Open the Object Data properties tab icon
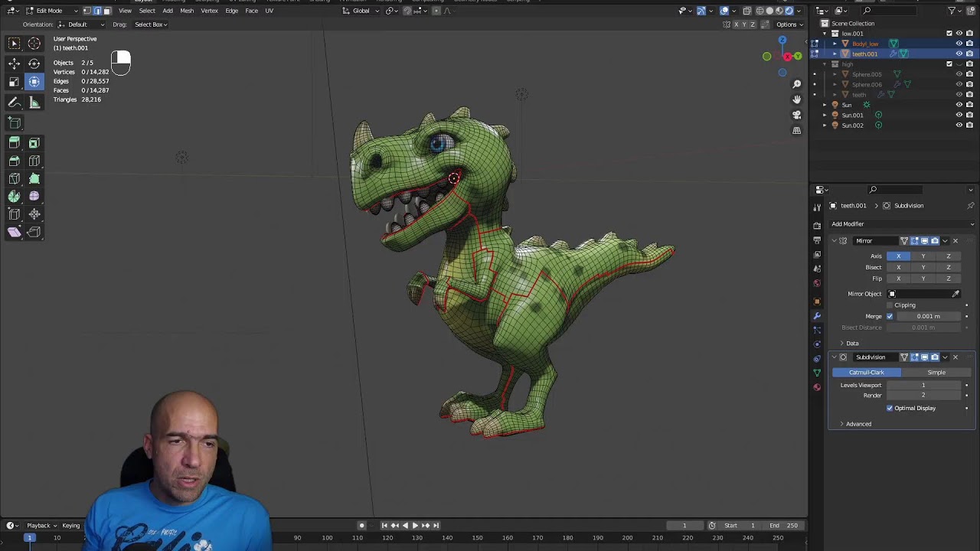 click(x=817, y=373)
